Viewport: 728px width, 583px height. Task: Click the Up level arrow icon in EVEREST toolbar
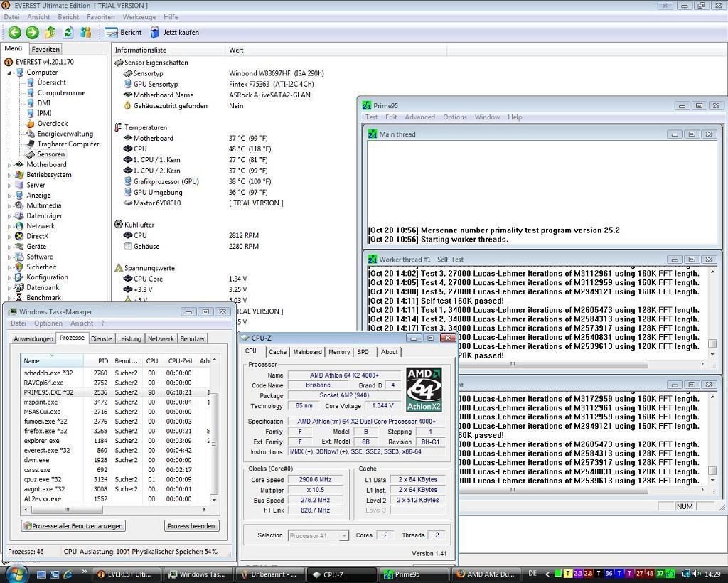[50, 33]
